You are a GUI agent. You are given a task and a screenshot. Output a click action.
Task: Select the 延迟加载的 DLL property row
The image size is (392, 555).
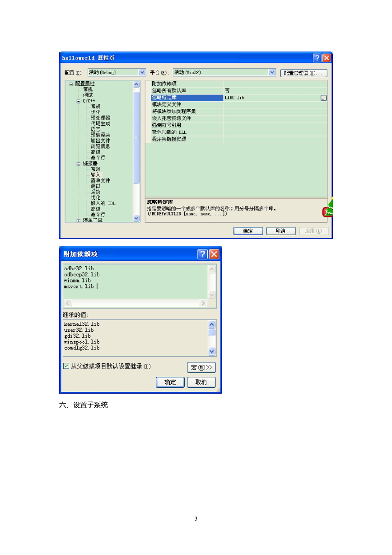point(239,132)
